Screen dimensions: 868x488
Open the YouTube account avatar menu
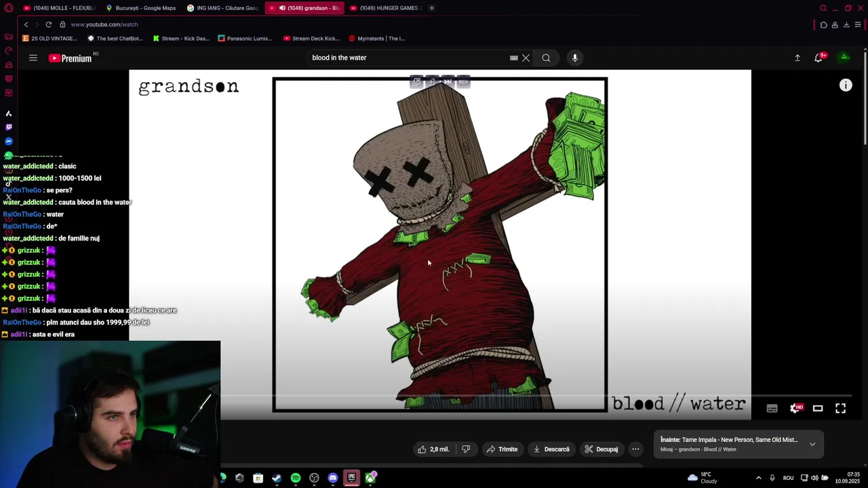pos(844,58)
